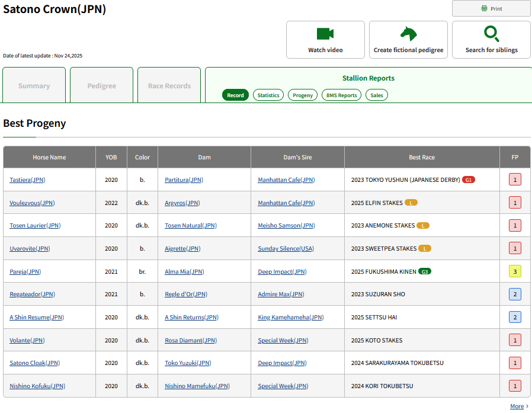Click '2024 SARAKURAYAMA TOKUBETSU' race text

(398, 363)
